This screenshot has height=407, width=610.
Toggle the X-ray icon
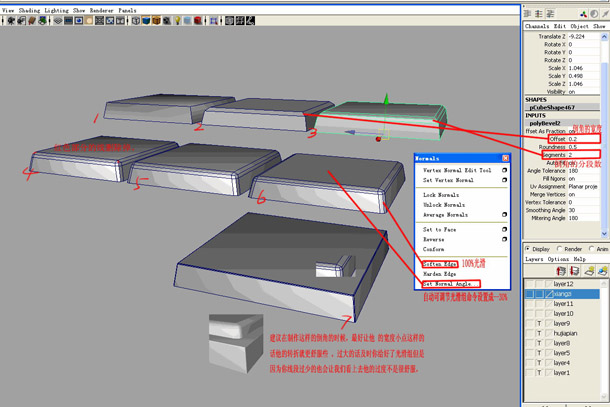(x=229, y=20)
